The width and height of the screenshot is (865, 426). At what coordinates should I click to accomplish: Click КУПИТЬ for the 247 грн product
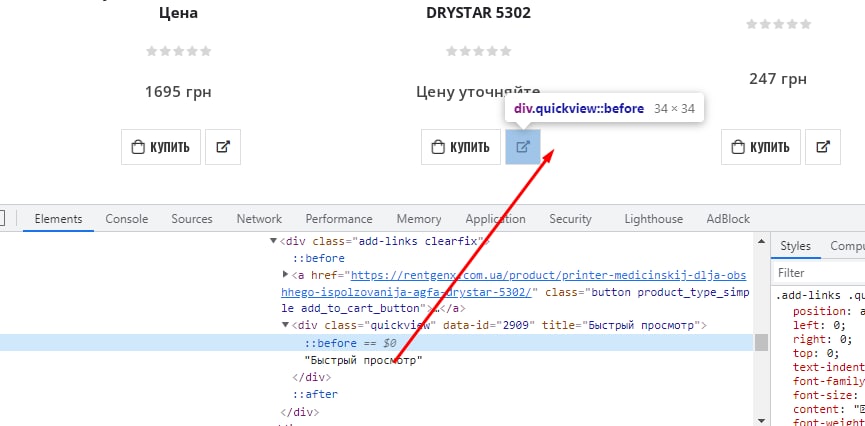(761, 147)
